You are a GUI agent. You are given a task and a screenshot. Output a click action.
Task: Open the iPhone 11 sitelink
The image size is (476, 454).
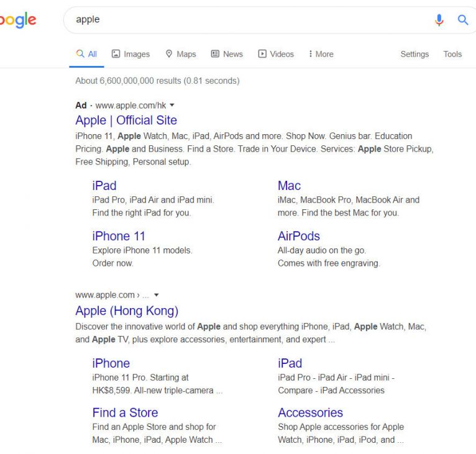coord(119,236)
